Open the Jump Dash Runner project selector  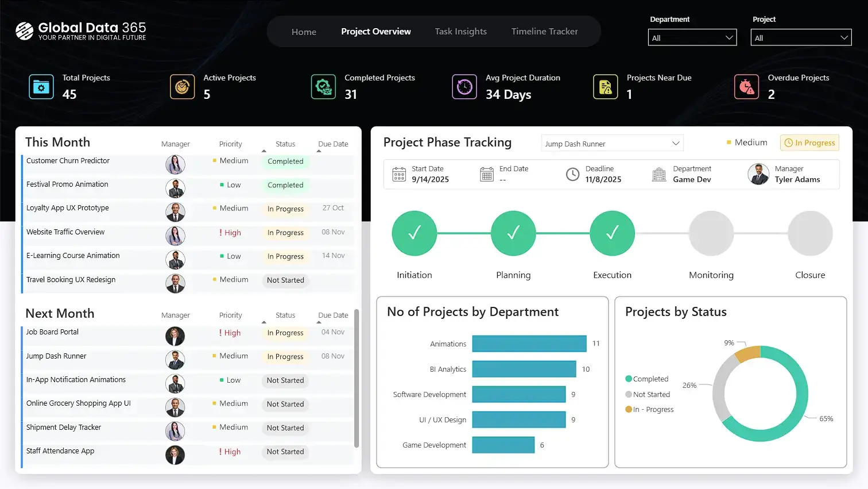611,143
